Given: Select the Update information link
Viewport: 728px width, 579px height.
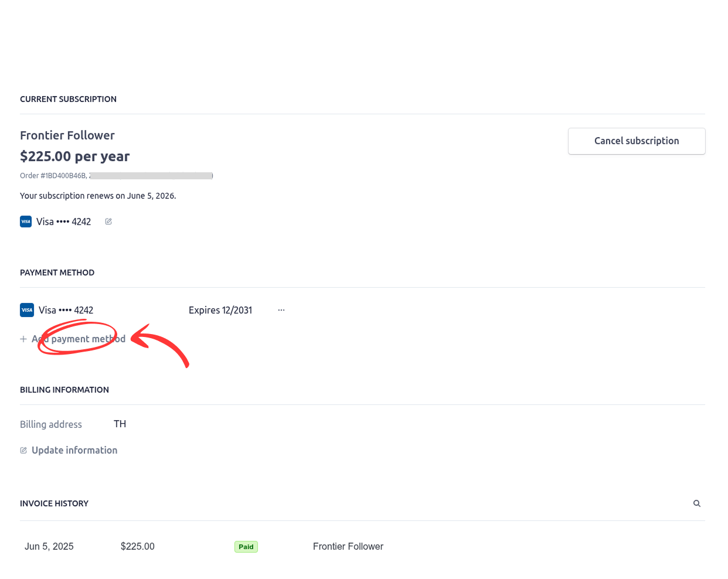Looking at the screenshot, I should [x=74, y=450].
